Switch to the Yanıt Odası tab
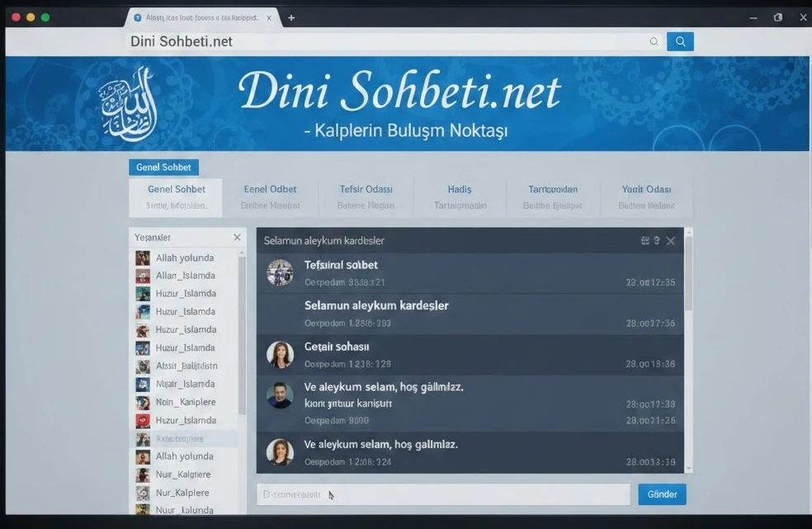The width and height of the screenshot is (812, 529). [x=646, y=189]
